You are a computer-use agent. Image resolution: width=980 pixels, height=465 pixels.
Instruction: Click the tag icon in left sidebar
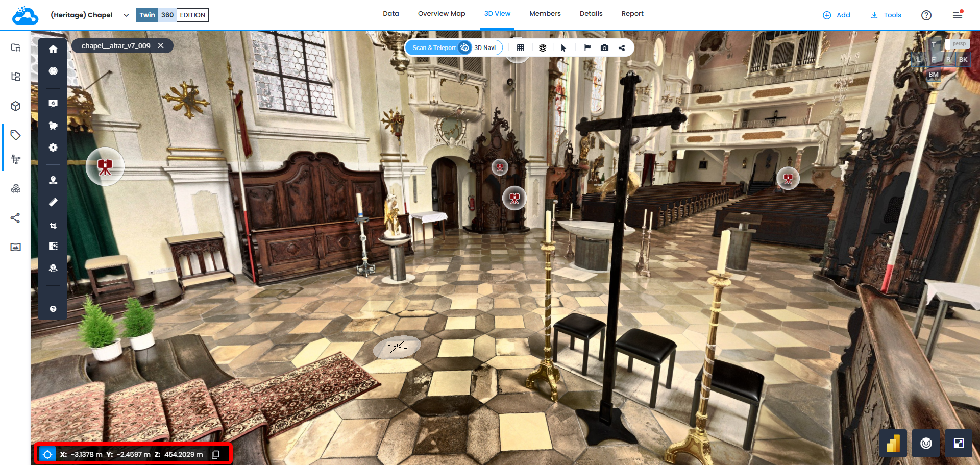[x=16, y=135]
